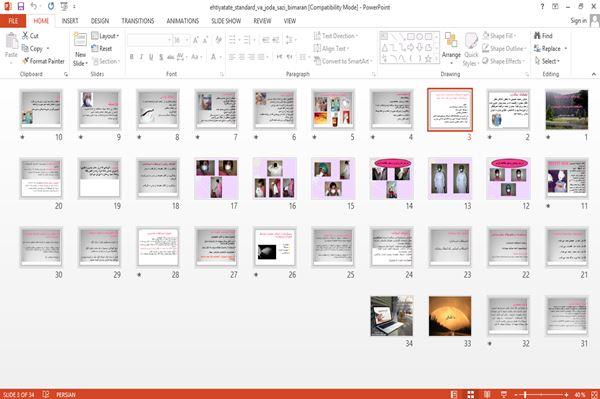The width and height of the screenshot is (600, 399).
Task: Switch to the DESIGN tab
Action: pyautogui.click(x=100, y=21)
